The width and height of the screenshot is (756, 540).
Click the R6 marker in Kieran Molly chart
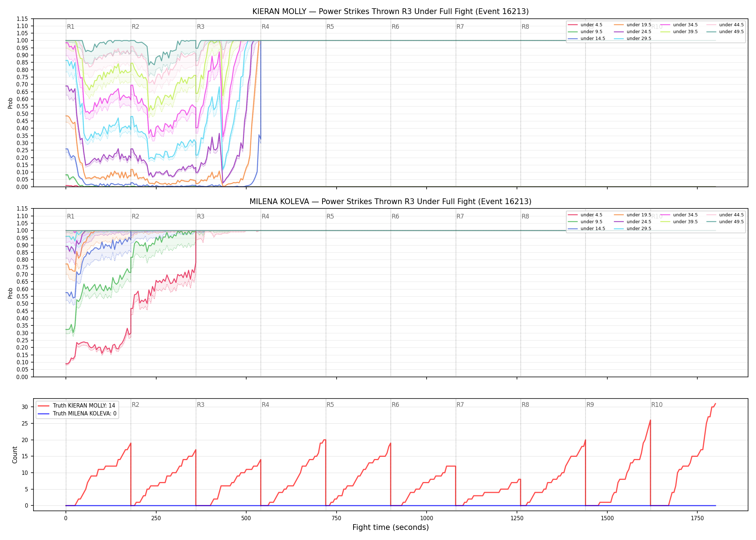pos(395,27)
